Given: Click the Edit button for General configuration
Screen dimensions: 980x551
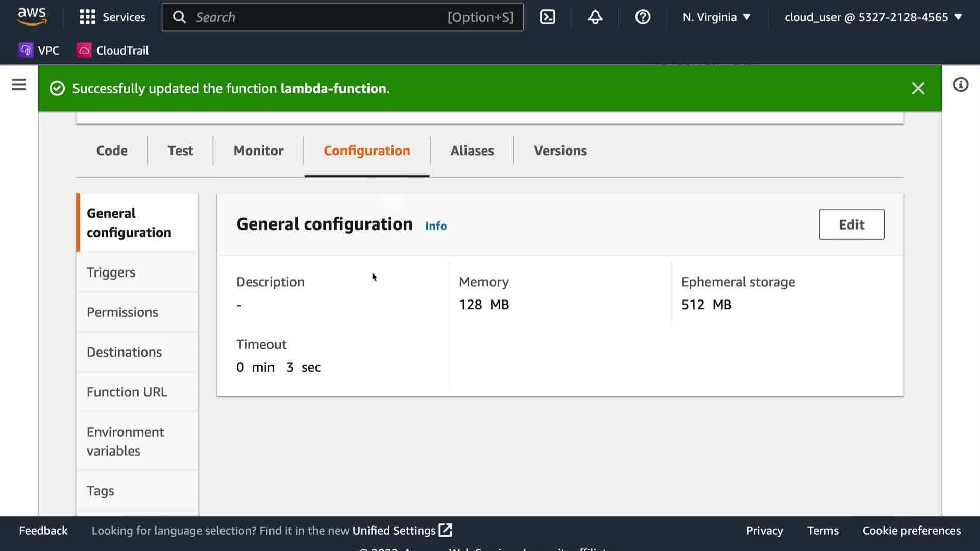Looking at the screenshot, I should pos(851,224).
